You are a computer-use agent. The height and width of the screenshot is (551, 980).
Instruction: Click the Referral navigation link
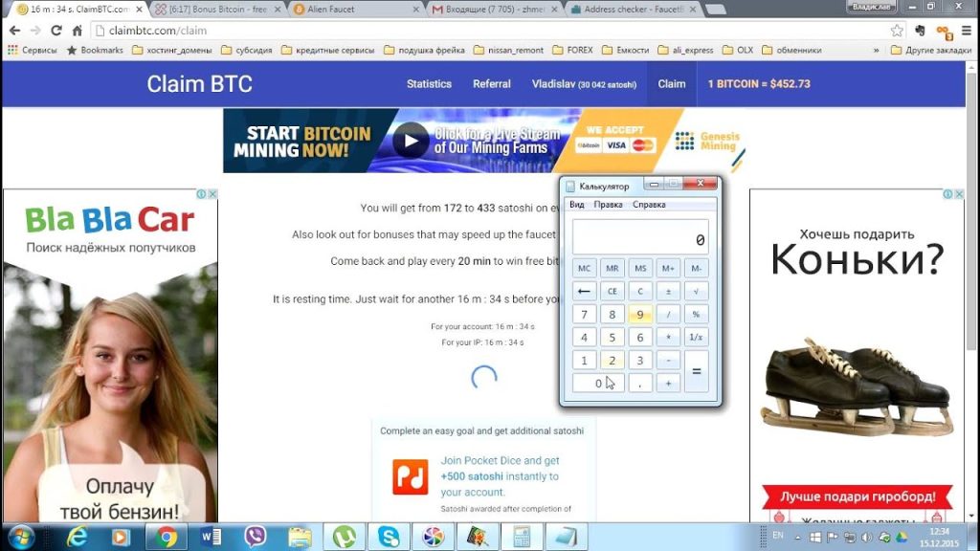pyautogui.click(x=491, y=84)
